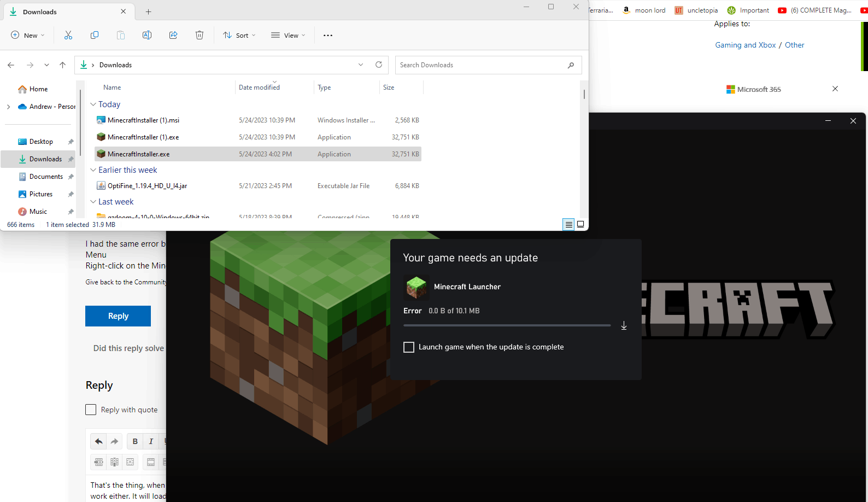The height and width of the screenshot is (502, 868).
Task: Select the MinecraftInstaller (1).exe file
Action: [x=143, y=137]
